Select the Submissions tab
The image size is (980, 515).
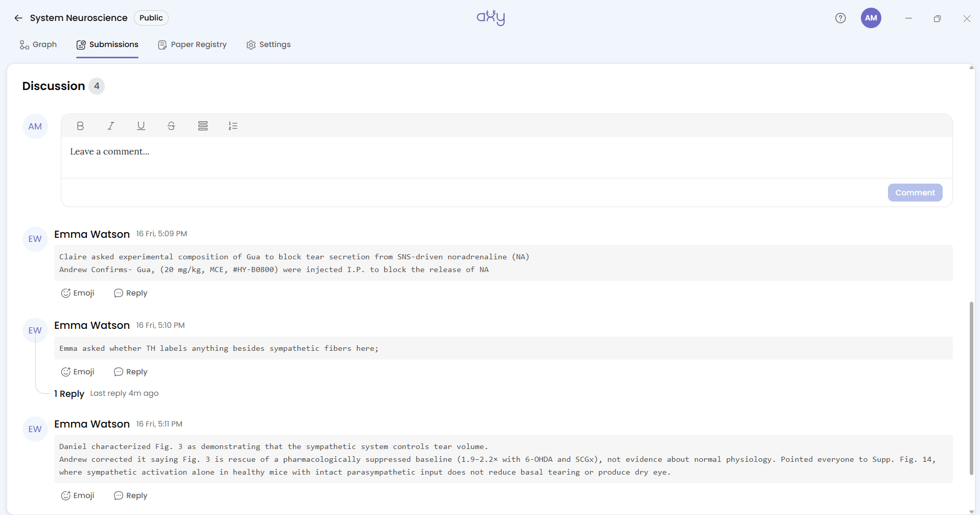[x=107, y=44]
